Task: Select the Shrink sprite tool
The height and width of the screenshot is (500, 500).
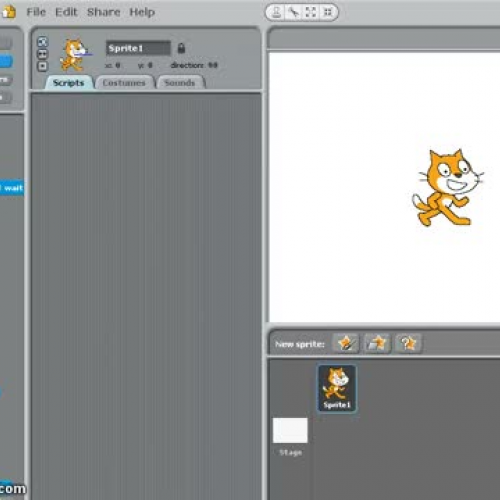Action: (328, 12)
